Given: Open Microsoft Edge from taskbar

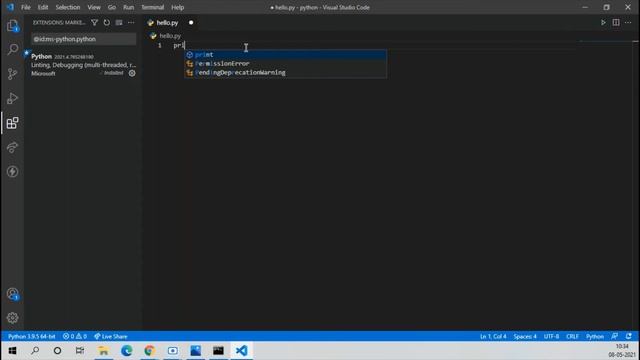Looking at the screenshot, I should pos(127,351).
